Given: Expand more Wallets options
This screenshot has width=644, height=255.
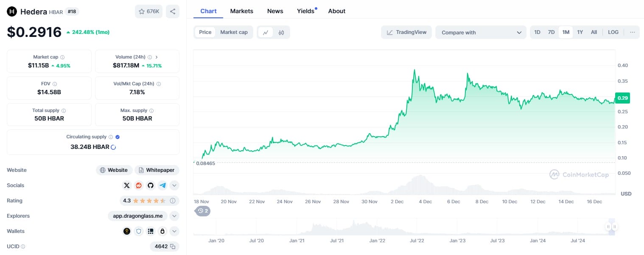Looking at the screenshot, I should click(174, 231).
